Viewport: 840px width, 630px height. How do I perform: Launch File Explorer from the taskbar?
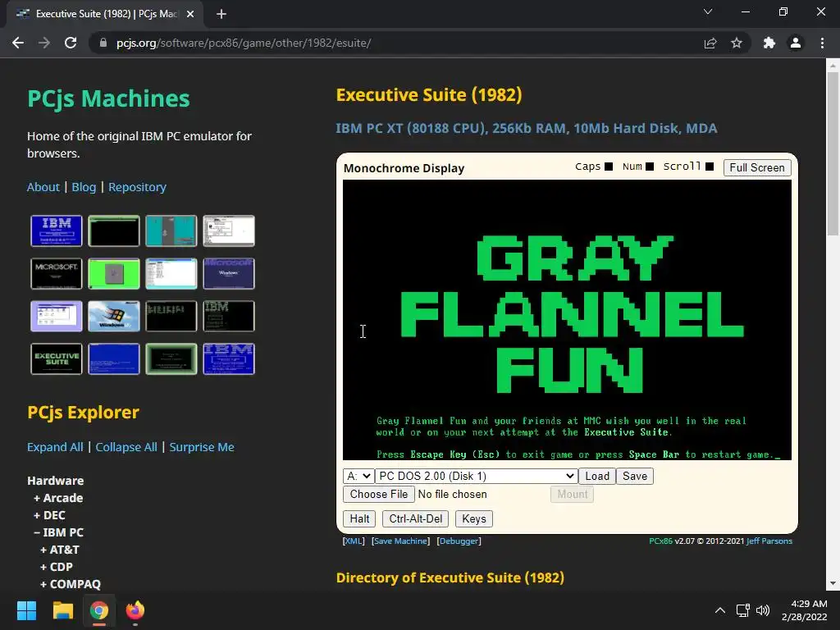(x=62, y=610)
